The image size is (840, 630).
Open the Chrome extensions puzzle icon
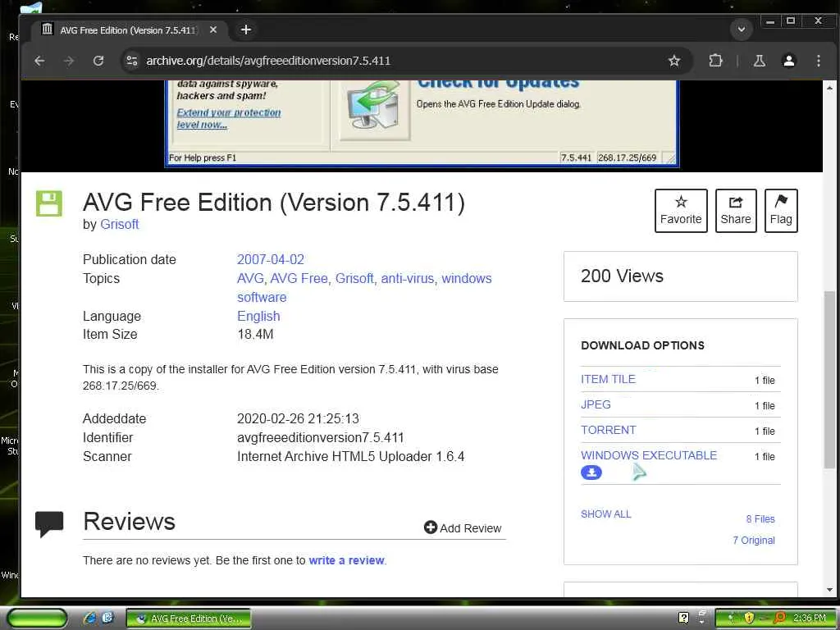(715, 61)
